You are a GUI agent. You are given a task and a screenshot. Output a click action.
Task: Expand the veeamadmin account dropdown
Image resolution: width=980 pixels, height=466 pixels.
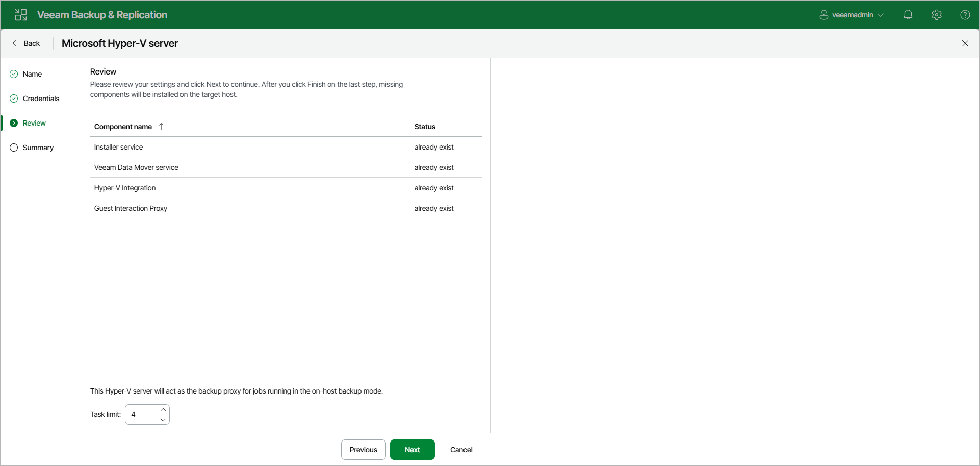click(x=881, y=15)
